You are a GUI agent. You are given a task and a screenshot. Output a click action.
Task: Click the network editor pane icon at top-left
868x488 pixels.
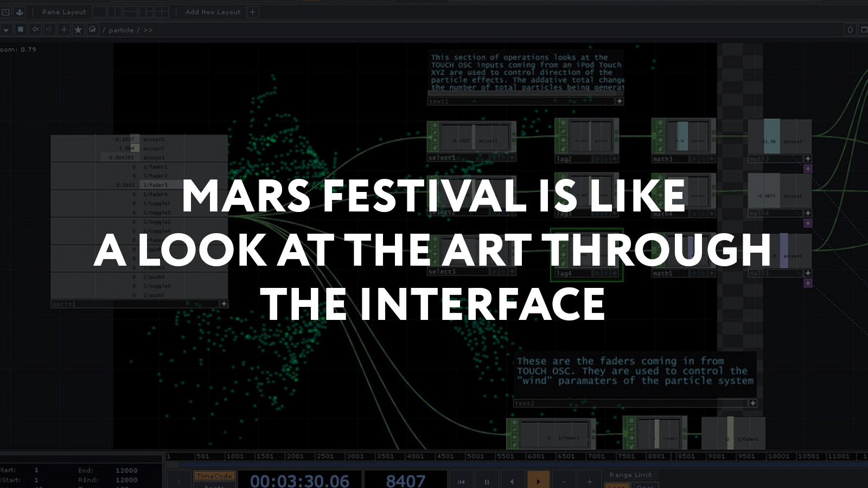5,11
